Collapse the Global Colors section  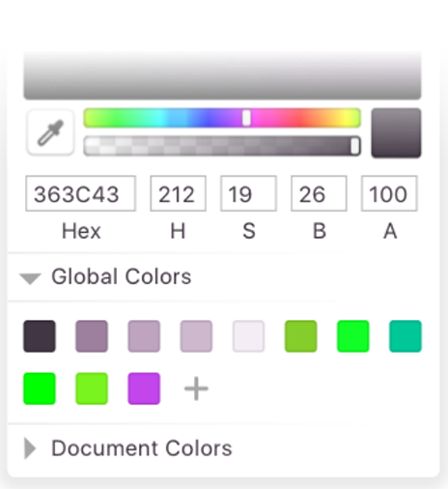click(x=30, y=278)
